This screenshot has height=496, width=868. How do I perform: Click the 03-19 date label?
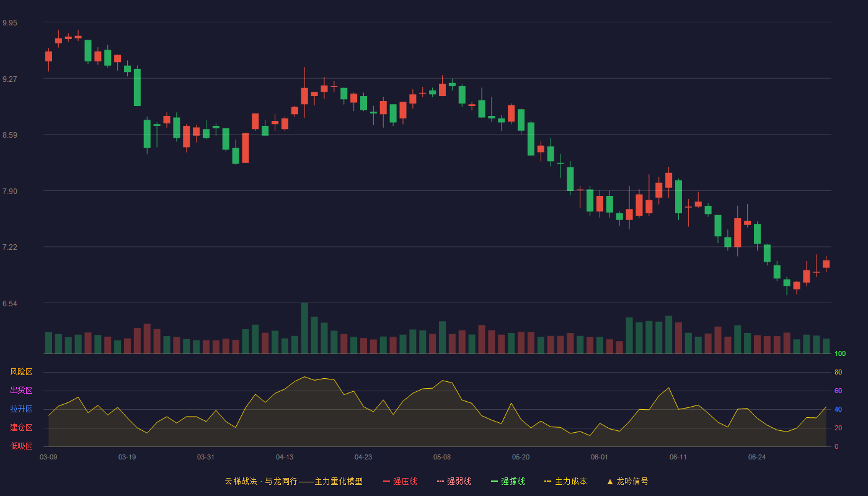127,457
